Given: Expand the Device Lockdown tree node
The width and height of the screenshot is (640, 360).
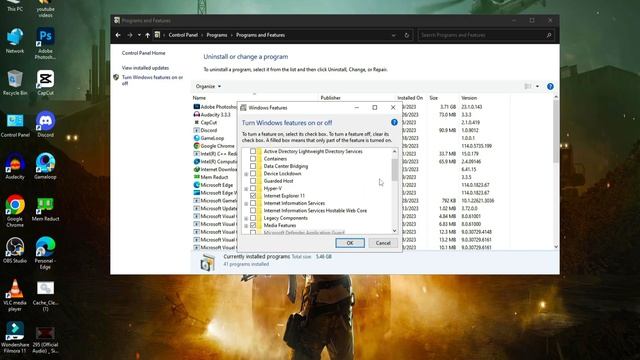Looking at the screenshot, I should 246,174.
